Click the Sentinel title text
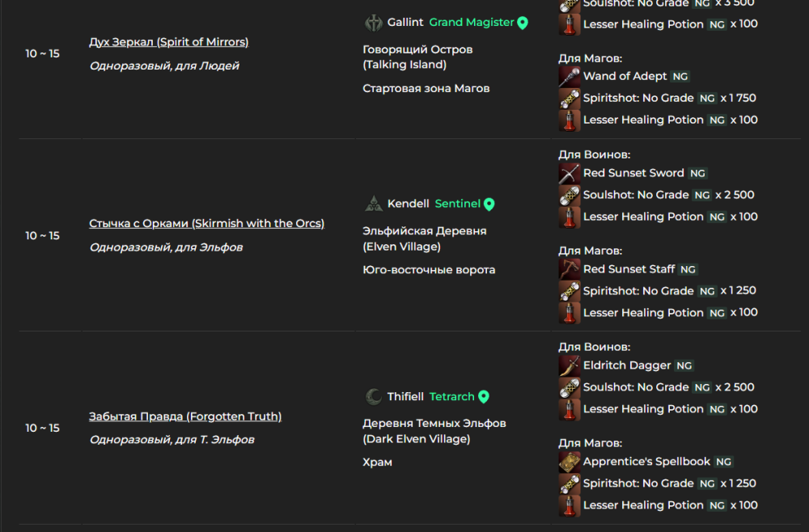The width and height of the screenshot is (809, 532). (x=458, y=204)
